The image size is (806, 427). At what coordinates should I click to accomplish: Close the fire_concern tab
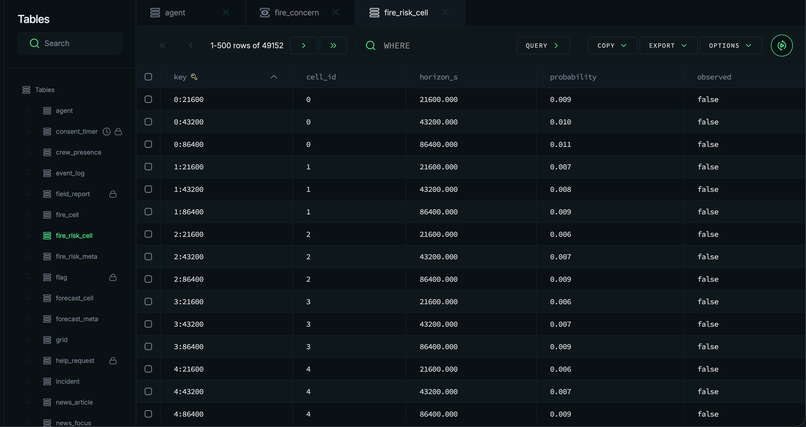pyautogui.click(x=336, y=13)
